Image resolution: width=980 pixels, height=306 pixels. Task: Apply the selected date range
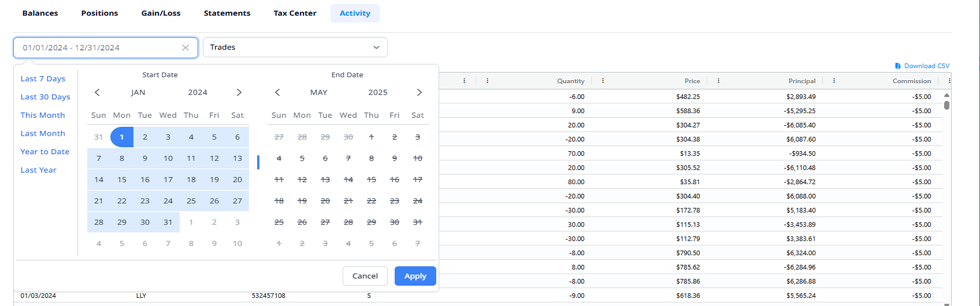click(x=415, y=276)
